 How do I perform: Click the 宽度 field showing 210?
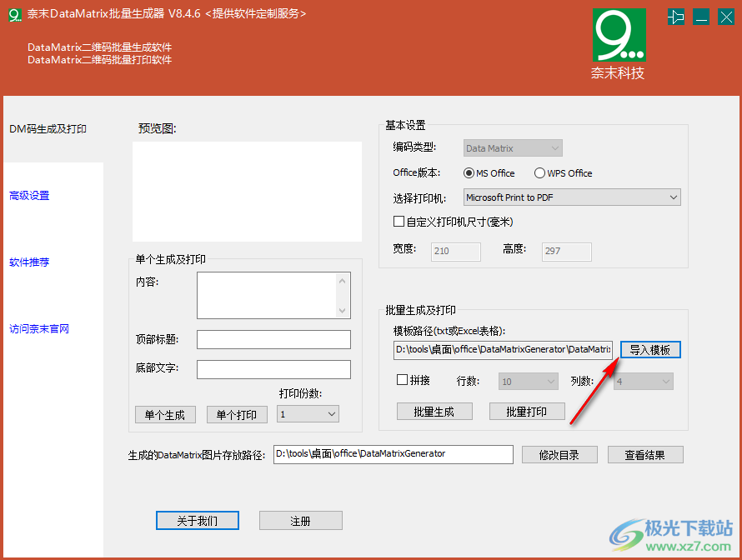point(456,251)
